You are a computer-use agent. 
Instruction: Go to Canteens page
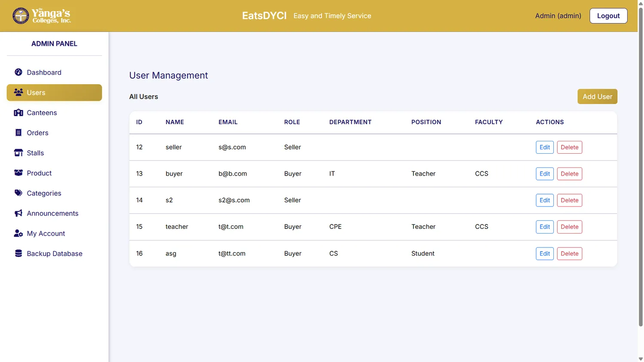click(x=54, y=113)
